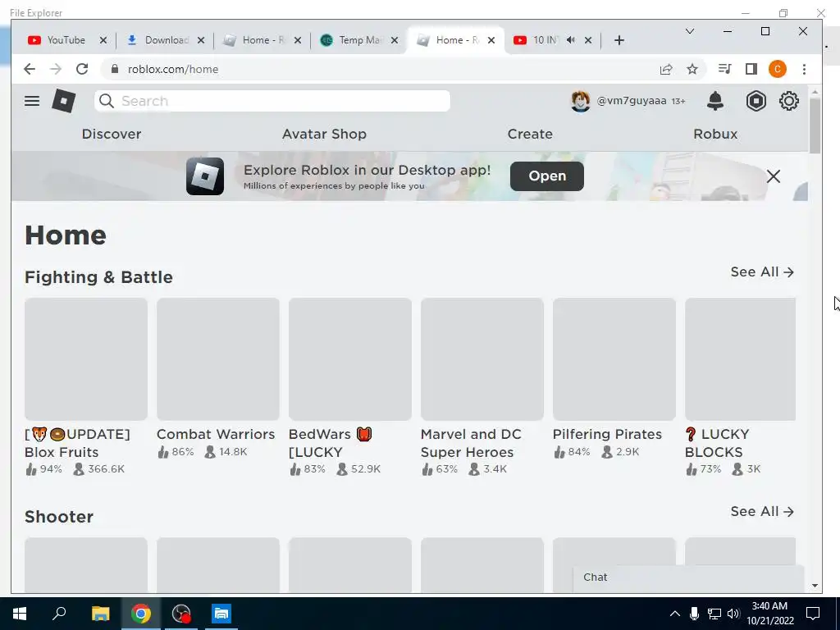See All Shooter games
Image resolution: width=840 pixels, height=630 pixels.
point(762,512)
